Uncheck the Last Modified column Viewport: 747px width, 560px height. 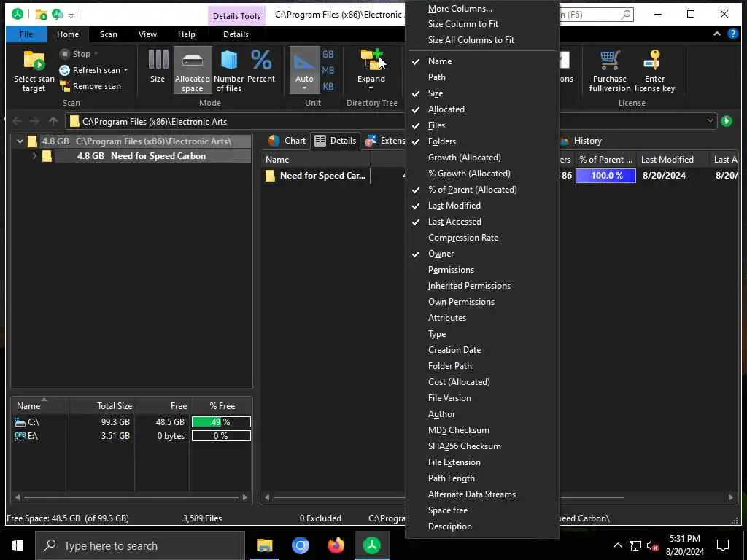pyautogui.click(x=481, y=206)
